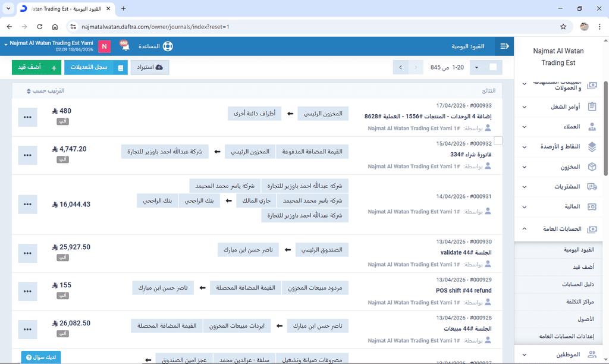Click account tag مردود مبيعات المخزون
The width and height of the screenshot is (609, 364).
[x=315, y=288]
